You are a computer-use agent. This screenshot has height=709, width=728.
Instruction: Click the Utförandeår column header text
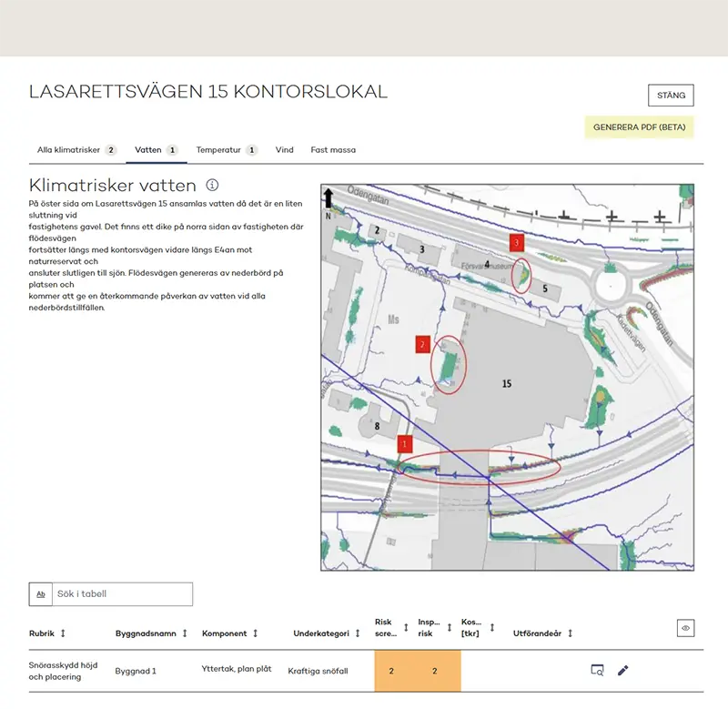pos(537,633)
